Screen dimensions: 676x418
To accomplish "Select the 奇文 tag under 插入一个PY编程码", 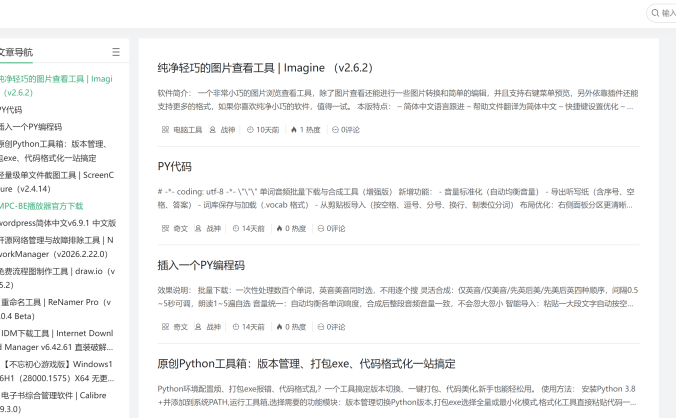I will [181, 327].
